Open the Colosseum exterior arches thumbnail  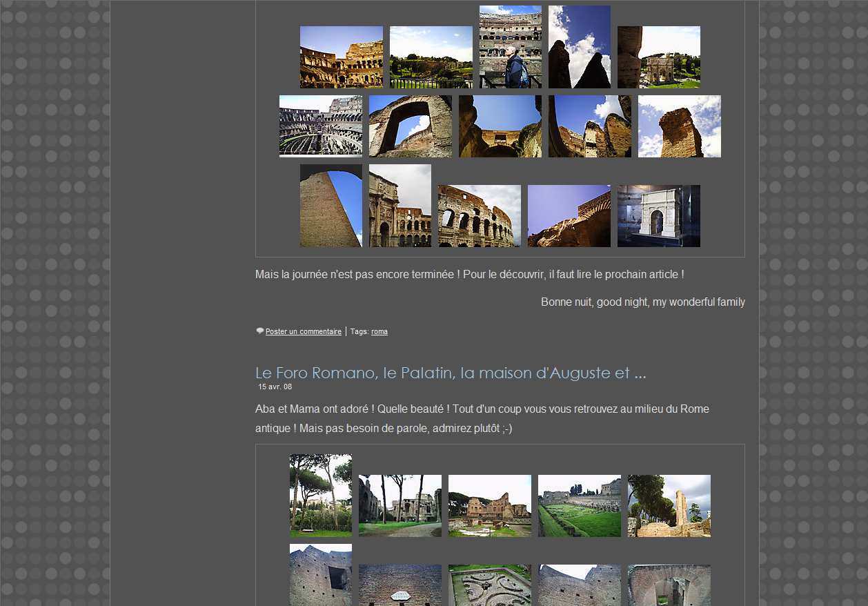click(479, 216)
